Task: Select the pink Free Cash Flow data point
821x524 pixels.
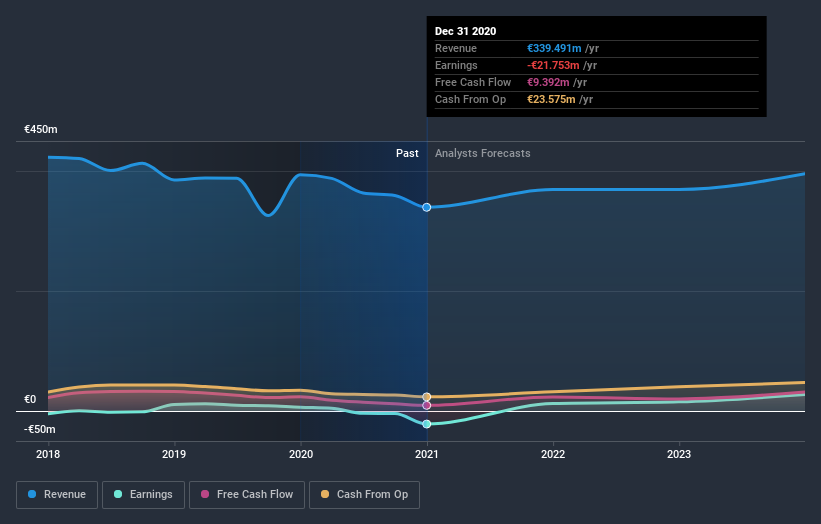Action: [427, 405]
